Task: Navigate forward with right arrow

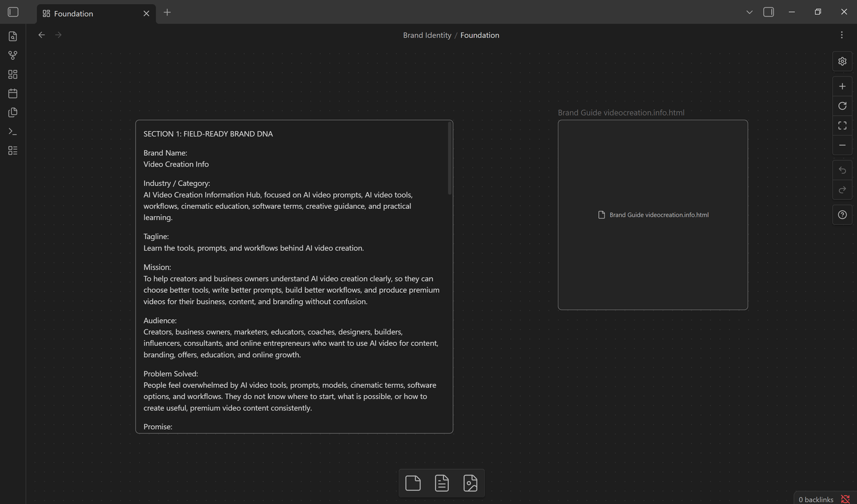Action: pyautogui.click(x=58, y=35)
